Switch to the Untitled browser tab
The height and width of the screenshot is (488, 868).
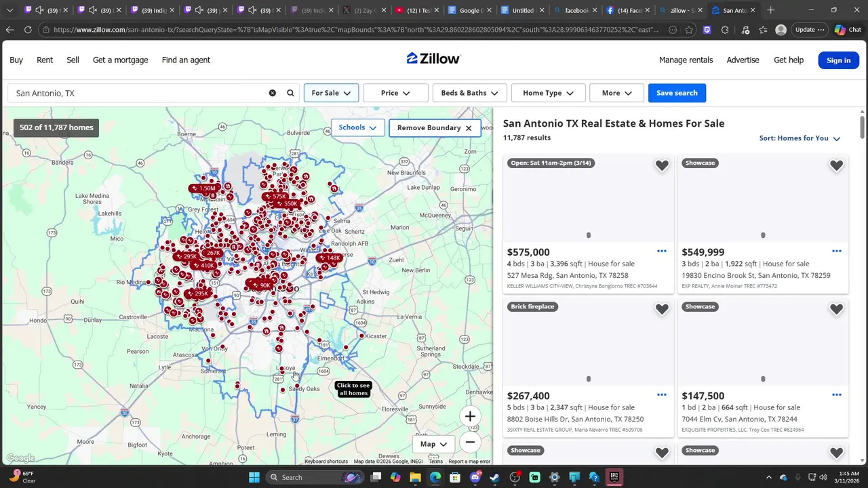coord(522,10)
